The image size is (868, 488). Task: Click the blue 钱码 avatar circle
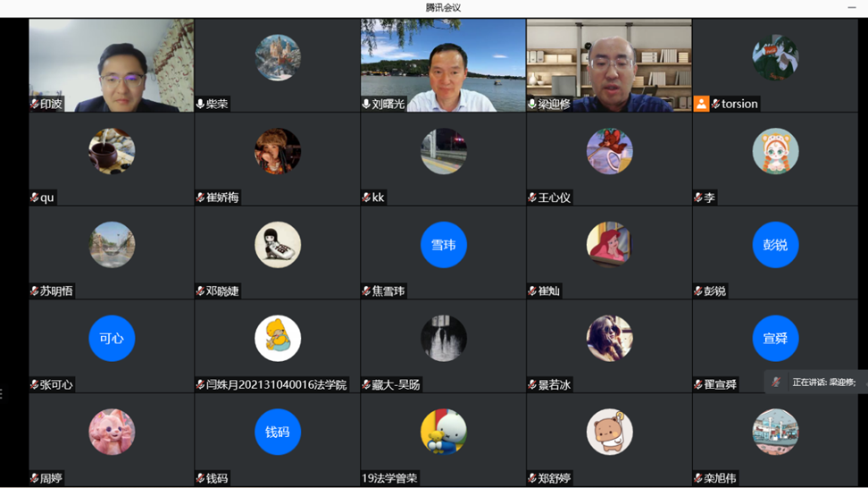[x=278, y=432]
